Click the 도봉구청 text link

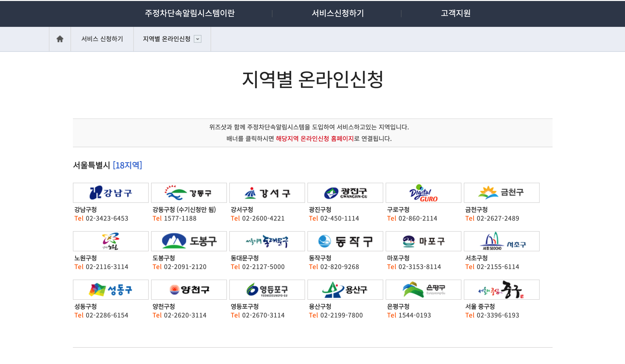164,258
